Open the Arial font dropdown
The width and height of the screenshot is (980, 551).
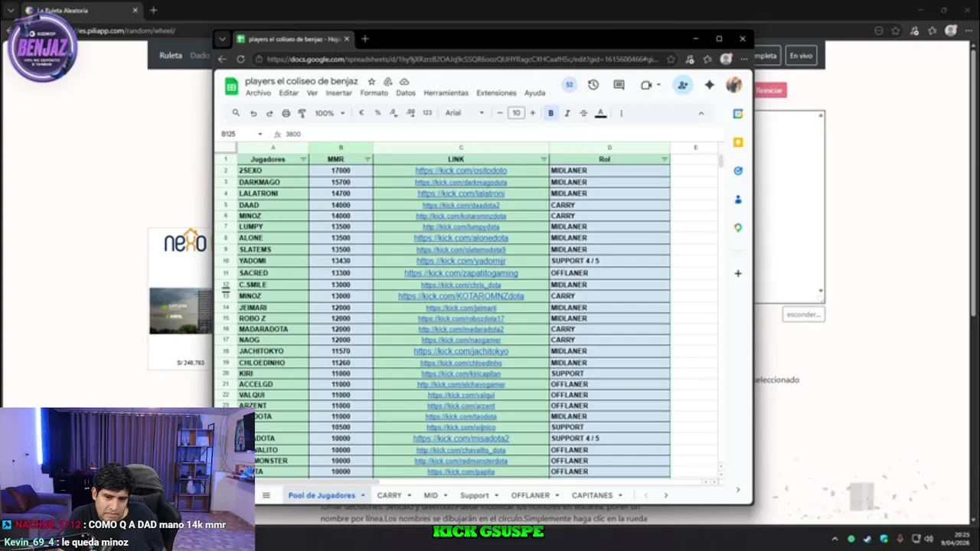465,112
